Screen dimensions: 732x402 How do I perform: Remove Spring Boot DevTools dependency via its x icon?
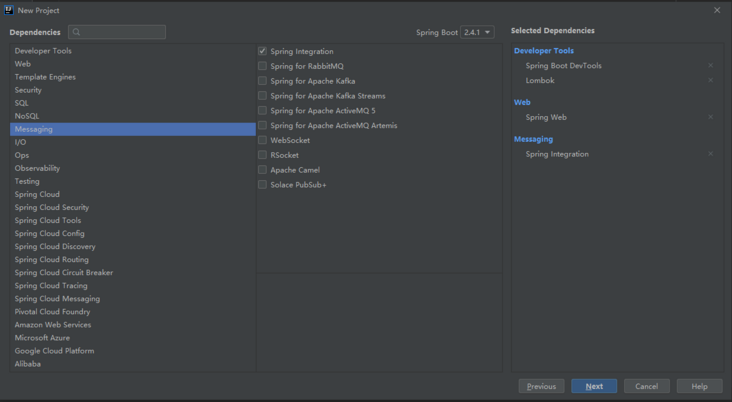coord(711,66)
